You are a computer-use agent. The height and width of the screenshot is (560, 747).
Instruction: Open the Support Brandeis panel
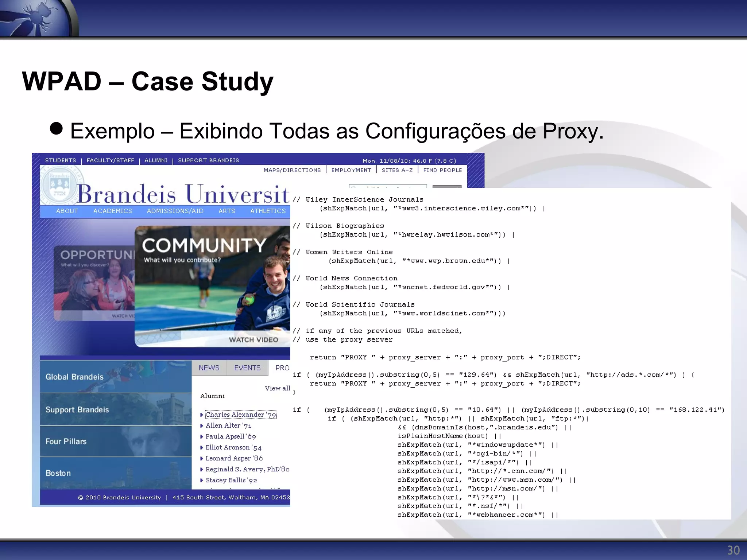[x=116, y=409]
